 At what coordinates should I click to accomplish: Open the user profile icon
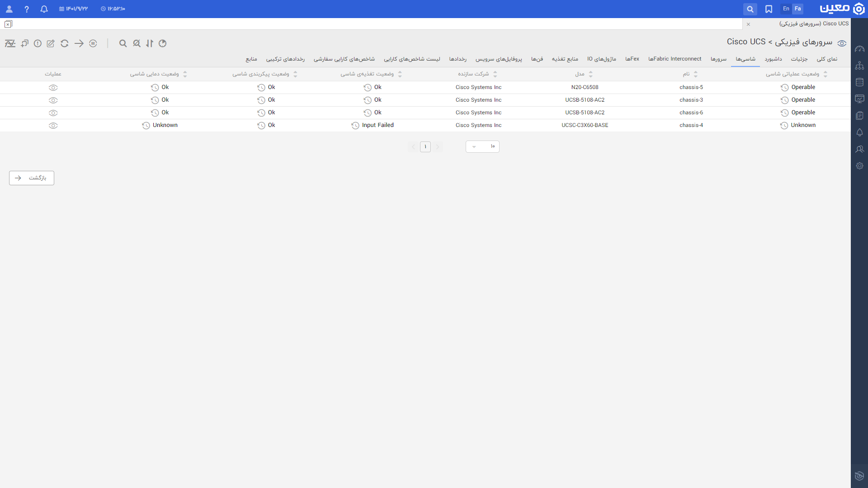coord(9,9)
